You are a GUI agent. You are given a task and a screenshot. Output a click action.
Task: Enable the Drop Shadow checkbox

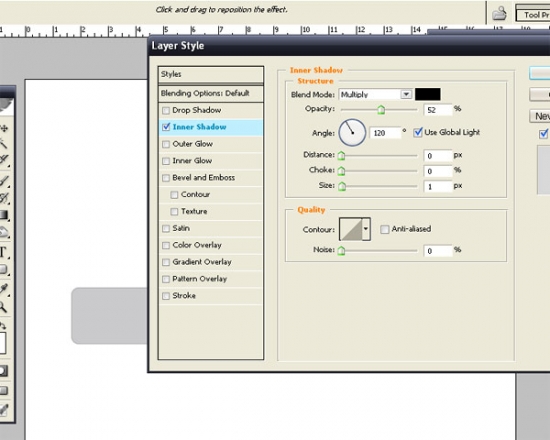coord(166,111)
